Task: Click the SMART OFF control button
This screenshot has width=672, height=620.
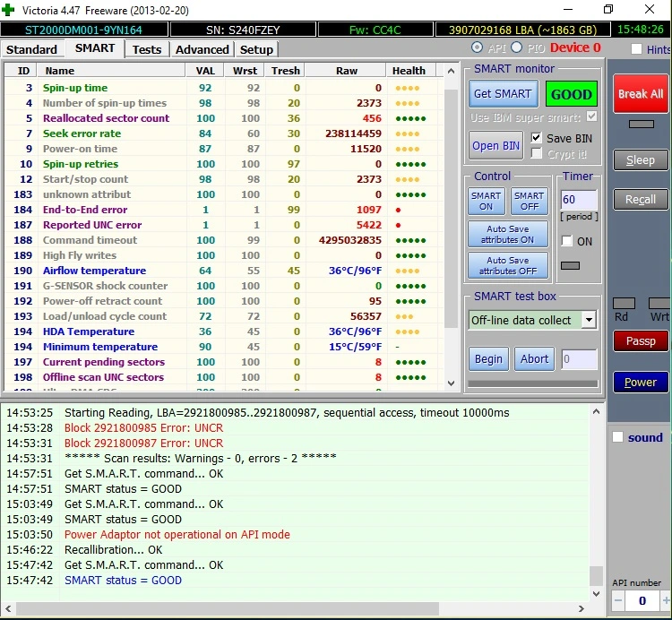Action: (530, 201)
